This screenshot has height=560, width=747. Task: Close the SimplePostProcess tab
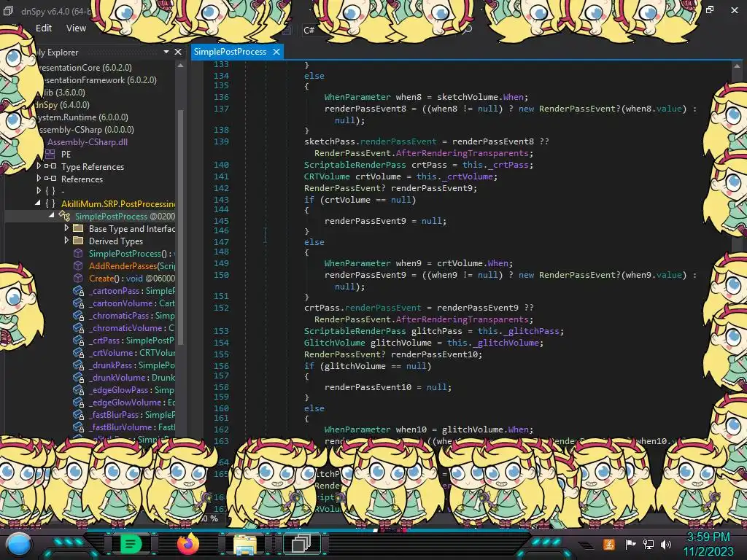tap(276, 52)
